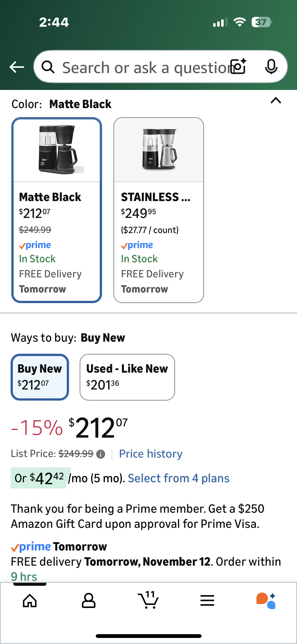The width and height of the screenshot is (297, 644).
Task: Select from 4 payment plans
Action: [x=179, y=478]
